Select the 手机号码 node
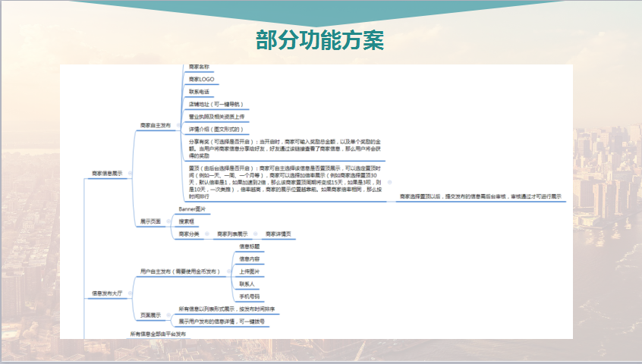This screenshot has width=642, height=364. pos(250,296)
